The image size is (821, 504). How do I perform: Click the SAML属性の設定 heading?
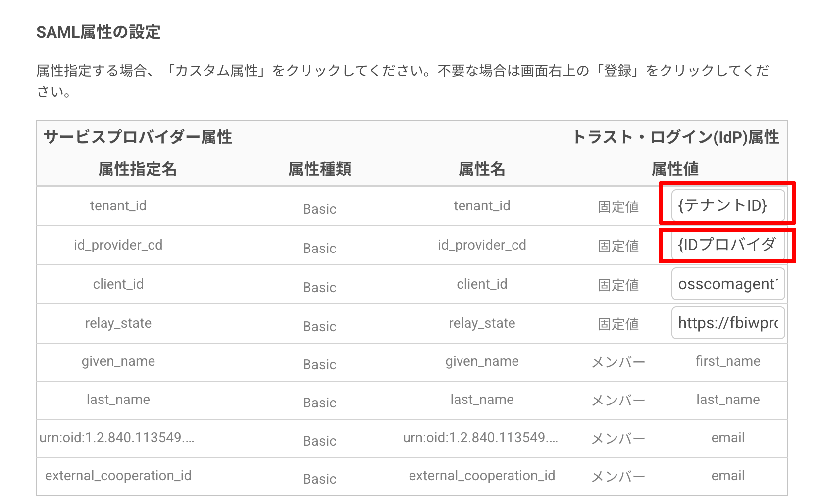(x=99, y=32)
